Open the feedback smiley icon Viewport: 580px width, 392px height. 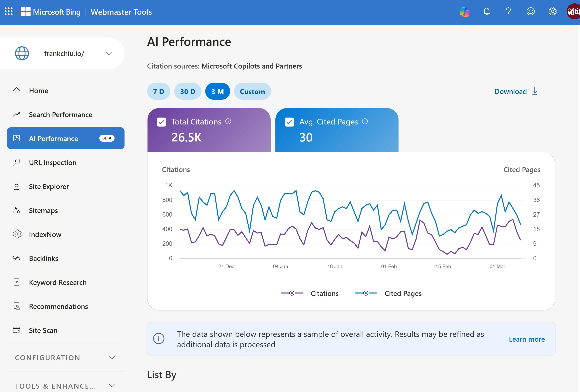pyautogui.click(x=530, y=11)
